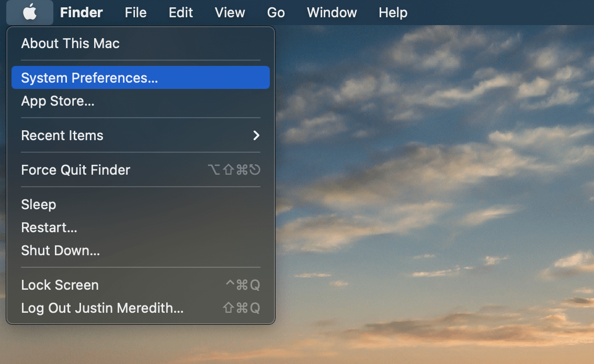Open the Help menu
The width and height of the screenshot is (594, 364).
(393, 12)
